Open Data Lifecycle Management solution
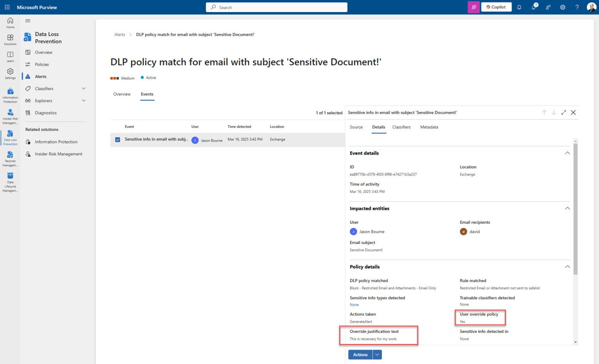Screen dimensions: 599x364 point(10,181)
